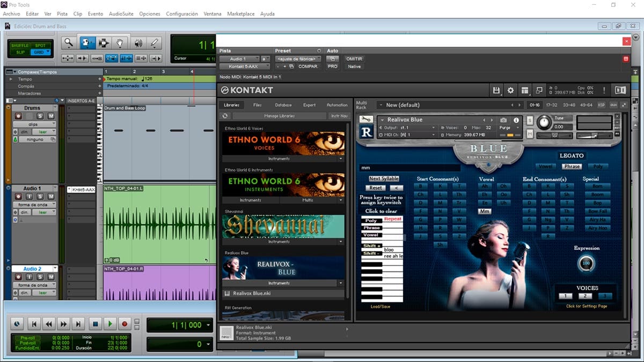Click the Native Instruments NI logo

621,90
